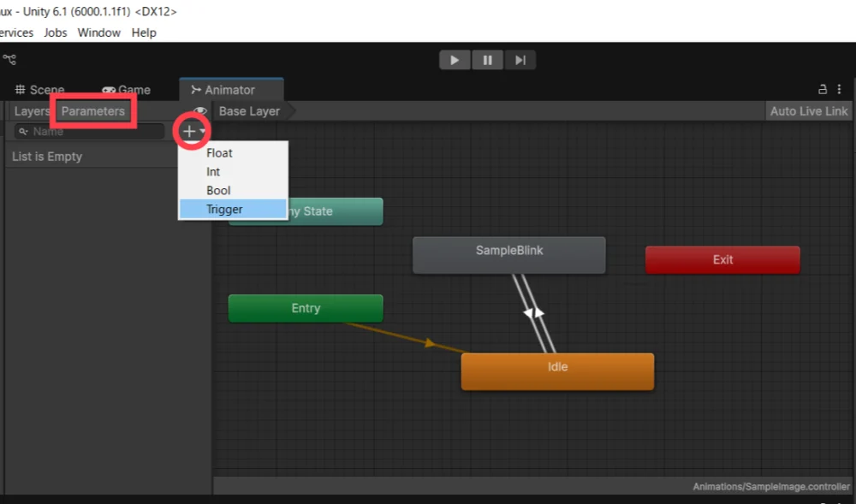Select Bool in the parameter dropdown
The width and height of the screenshot is (856, 504).
pyautogui.click(x=218, y=191)
